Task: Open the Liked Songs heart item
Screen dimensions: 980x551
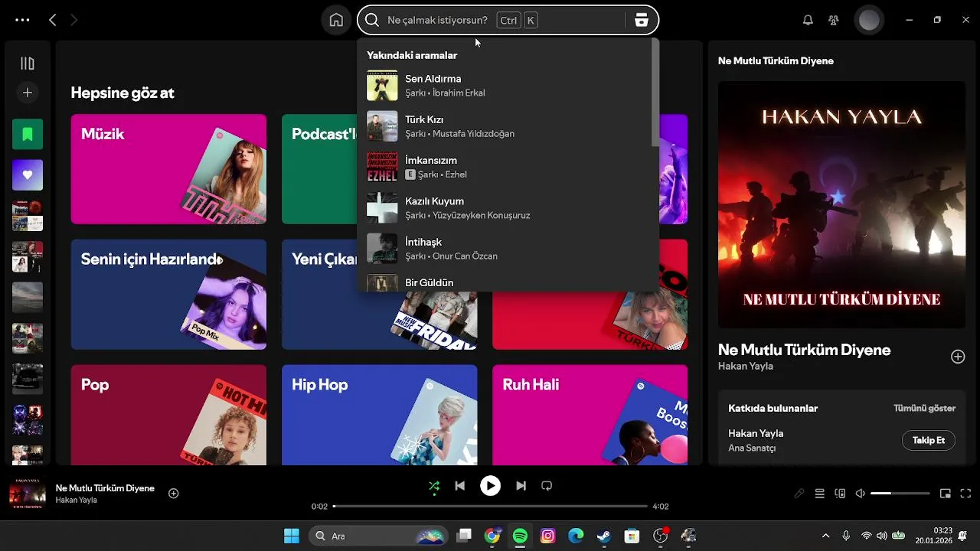Action: pyautogui.click(x=28, y=175)
